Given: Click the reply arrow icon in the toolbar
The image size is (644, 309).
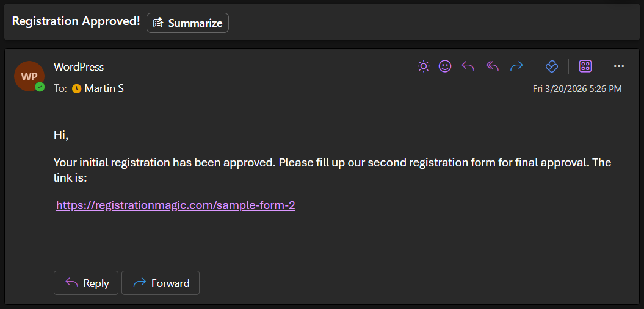Looking at the screenshot, I should pyautogui.click(x=468, y=66).
